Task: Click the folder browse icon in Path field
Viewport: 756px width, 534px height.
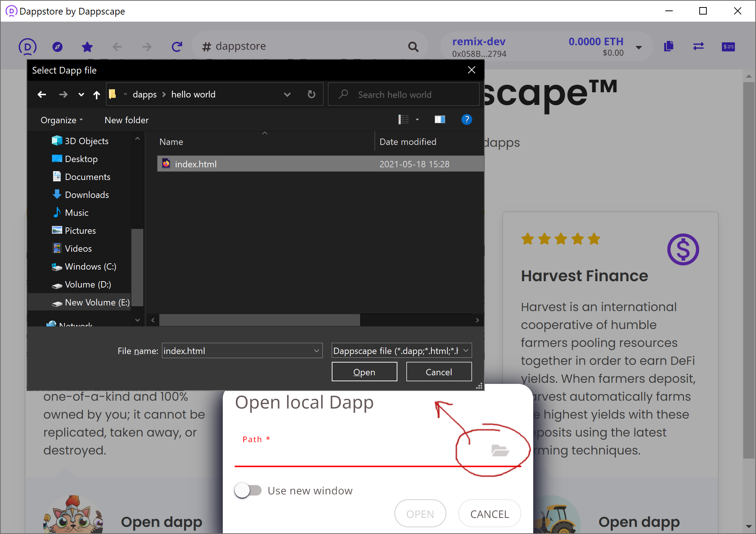Action: 500,450
